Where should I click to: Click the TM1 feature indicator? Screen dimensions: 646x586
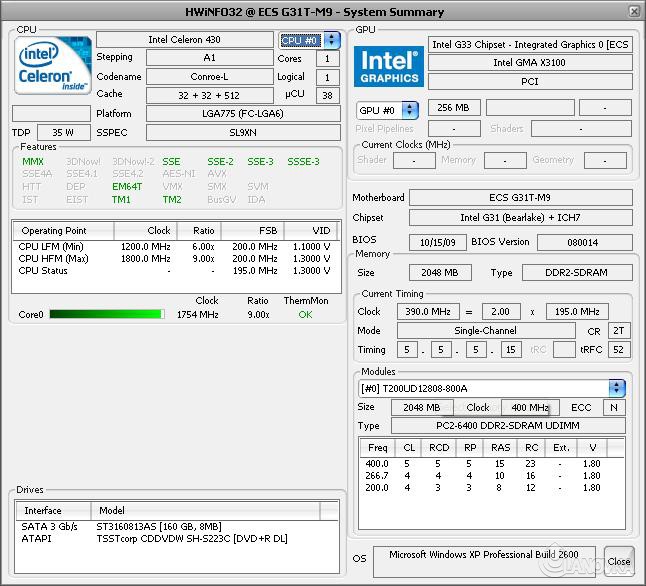(121, 200)
